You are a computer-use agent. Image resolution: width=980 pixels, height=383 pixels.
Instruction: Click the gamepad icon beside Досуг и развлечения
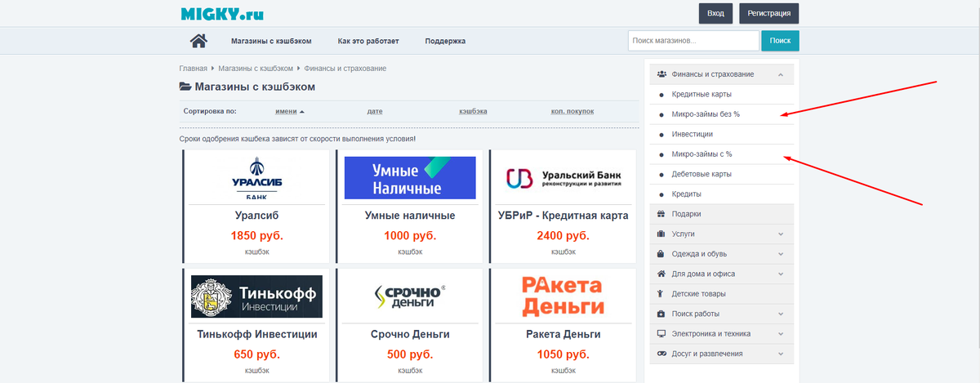[661, 354]
